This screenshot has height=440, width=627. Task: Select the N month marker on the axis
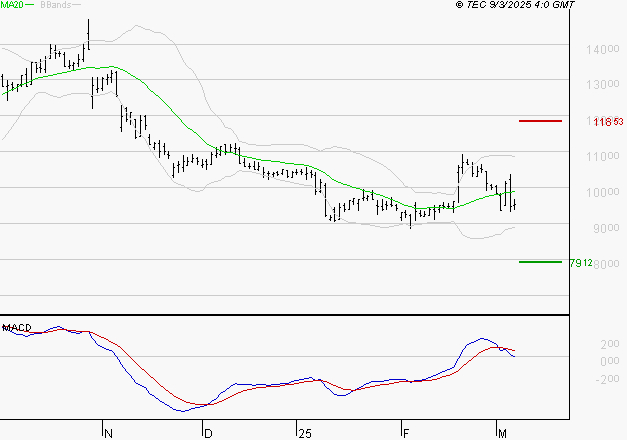click(108, 433)
